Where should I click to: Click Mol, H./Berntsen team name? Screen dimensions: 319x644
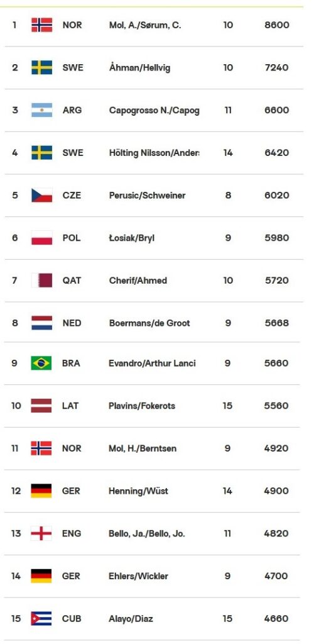143,448
